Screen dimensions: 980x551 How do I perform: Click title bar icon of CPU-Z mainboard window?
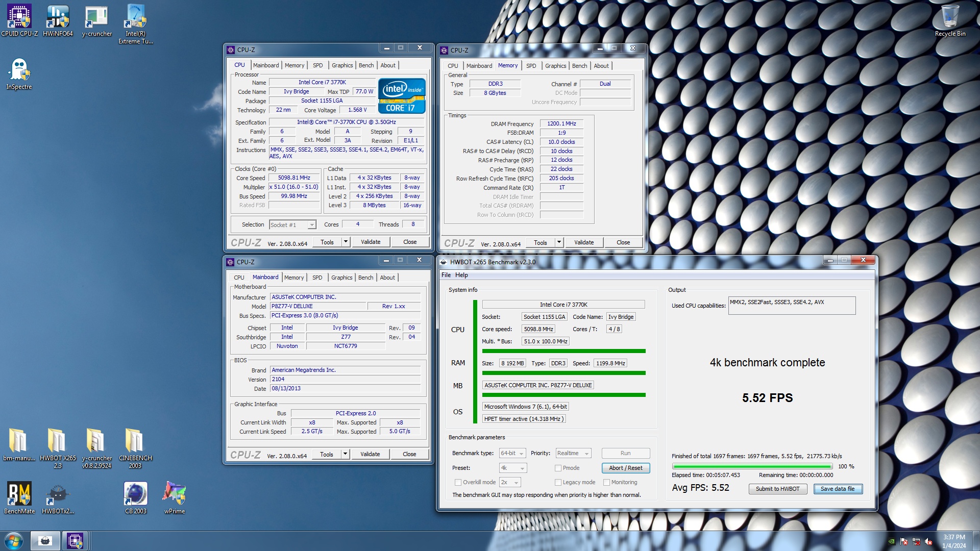click(230, 262)
